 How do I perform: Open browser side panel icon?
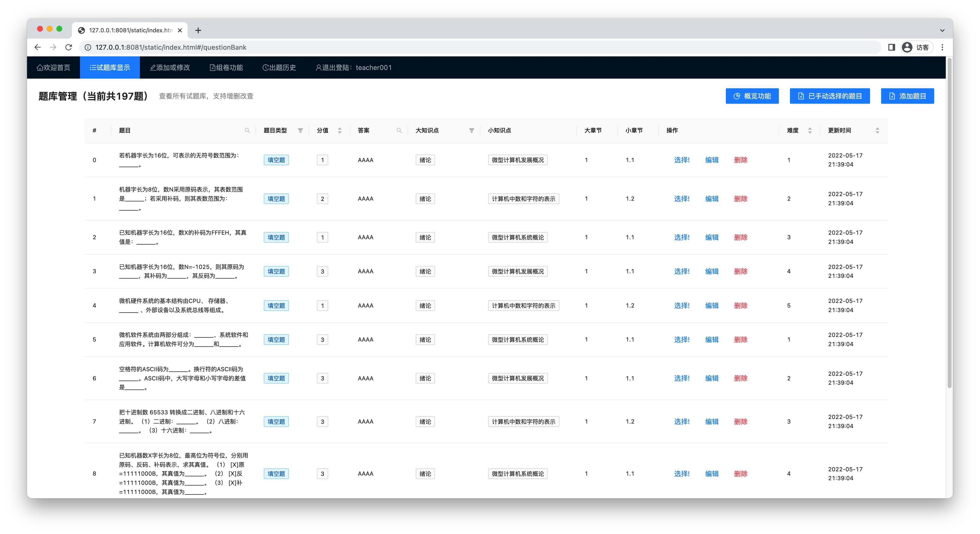pos(891,47)
